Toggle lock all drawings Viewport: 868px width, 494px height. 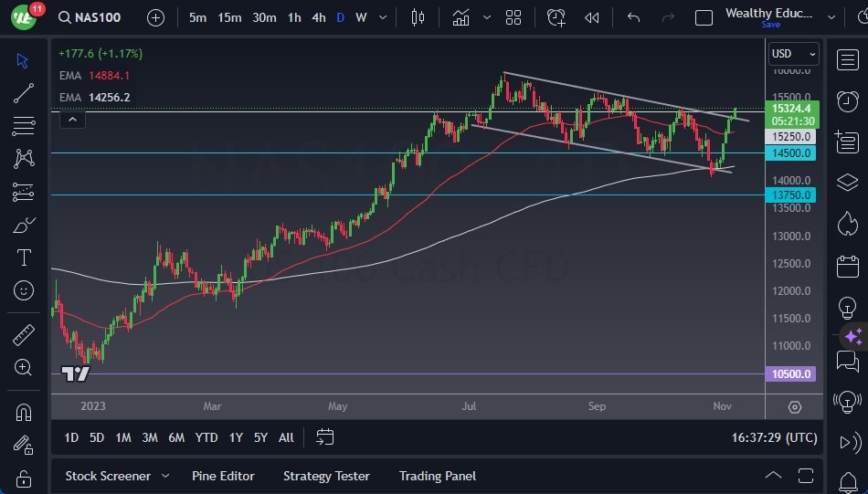(x=25, y=478)
